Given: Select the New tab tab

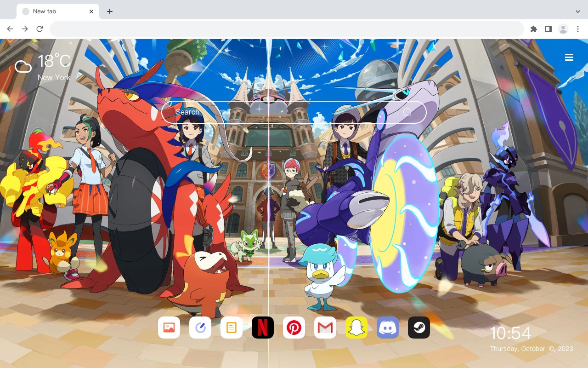Looking at the screenshot, I should point(58,11).
